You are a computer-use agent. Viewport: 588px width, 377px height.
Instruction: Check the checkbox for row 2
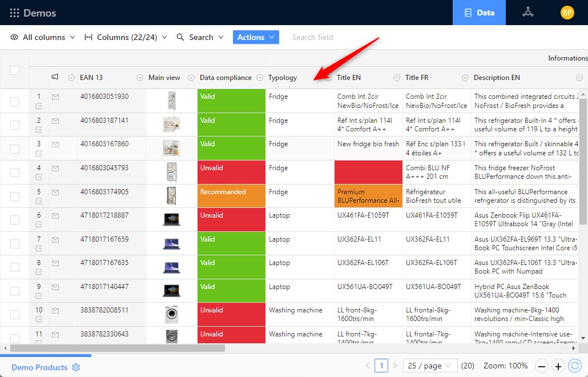(x=15, y=125)
